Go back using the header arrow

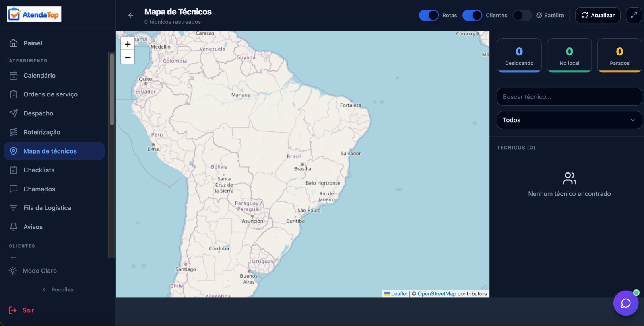point(130,15)
